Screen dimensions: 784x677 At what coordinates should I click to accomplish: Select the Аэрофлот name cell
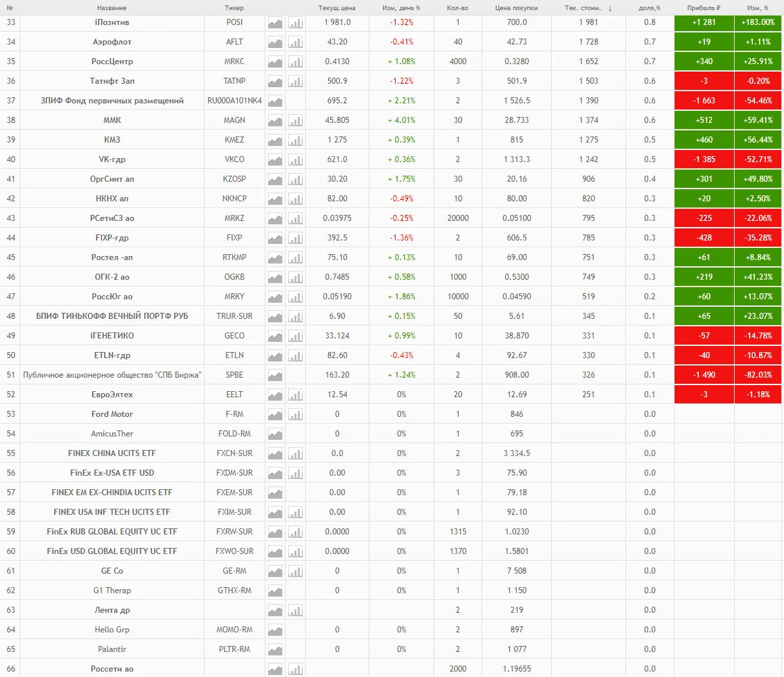click(112, 42)
